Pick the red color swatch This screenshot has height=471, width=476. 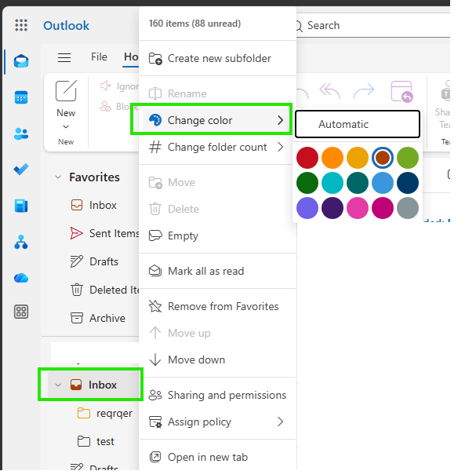coord(307,158)
